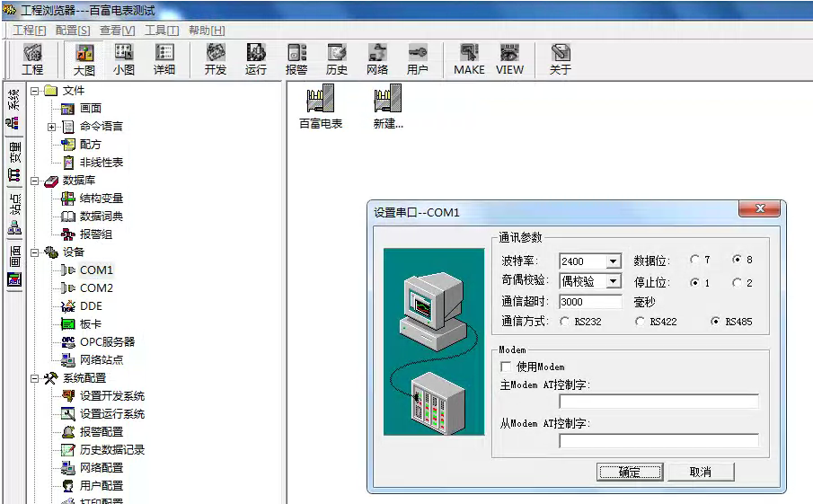The height and width of the screenshot is (504, 813).
Task: Open the 数据词典 tree node
Action: [102, 217]
